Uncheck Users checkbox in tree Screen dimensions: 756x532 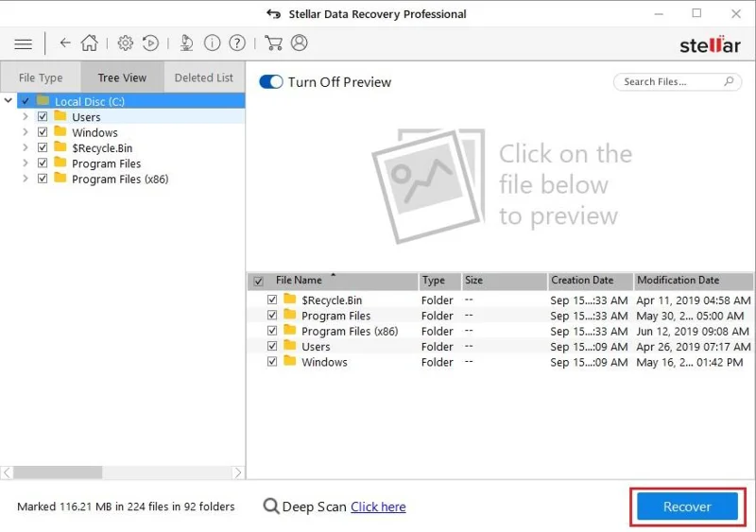[43, 116]
